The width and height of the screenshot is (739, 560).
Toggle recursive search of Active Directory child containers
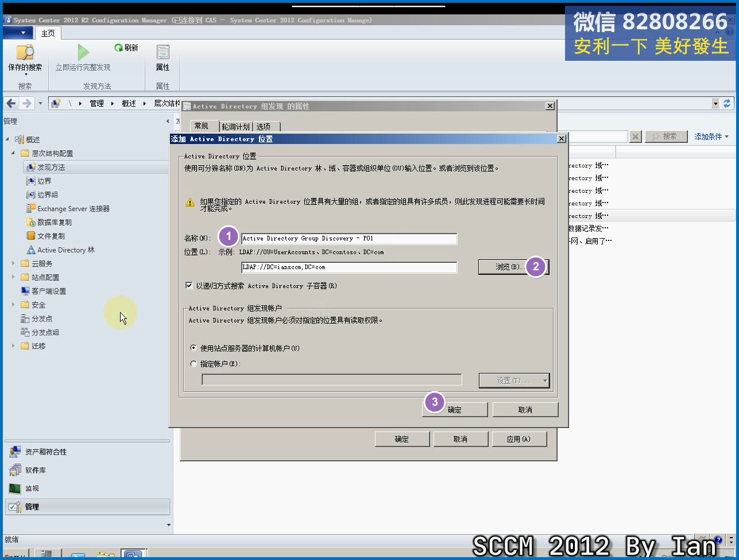(x=189, y=286)
